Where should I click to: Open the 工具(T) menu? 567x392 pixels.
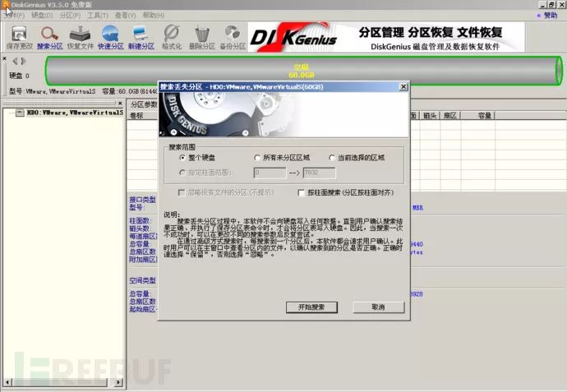pyautogui.click(x=98, y=15)
